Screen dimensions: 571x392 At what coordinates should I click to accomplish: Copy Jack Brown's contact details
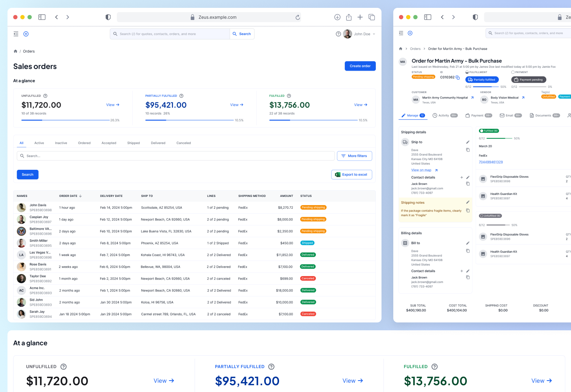tap(468, 184)
